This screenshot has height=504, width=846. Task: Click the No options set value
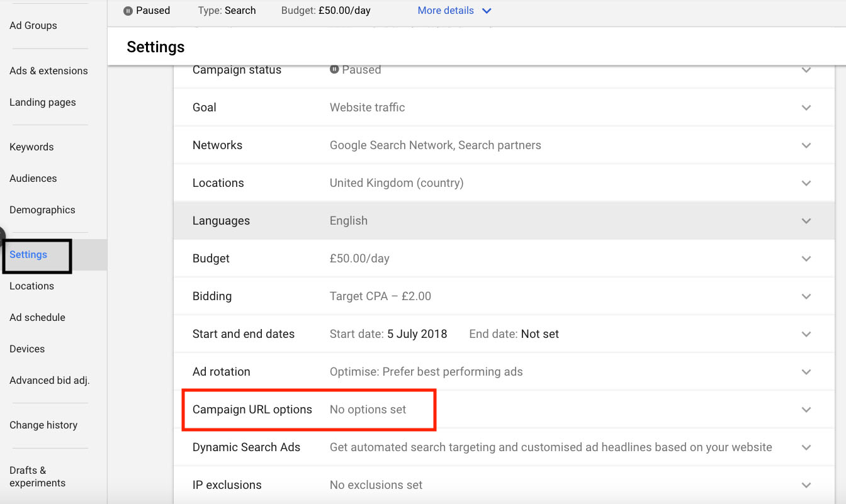[368, 410]
